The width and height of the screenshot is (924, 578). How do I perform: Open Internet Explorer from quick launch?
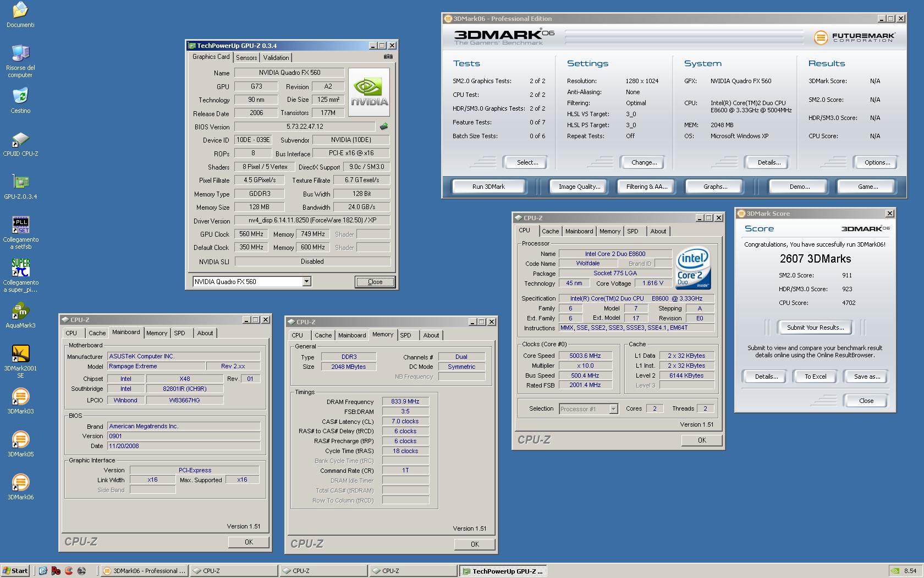pos(43,571)
